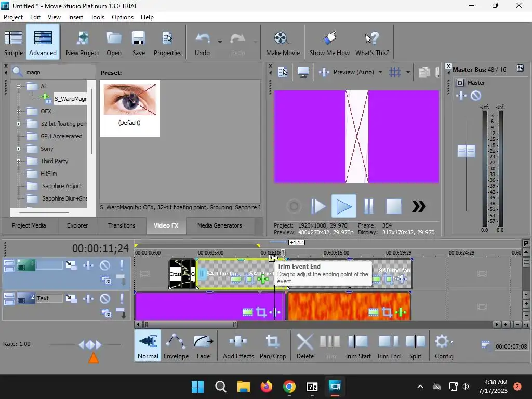Switch to the Project Media tab

(29, 225)
